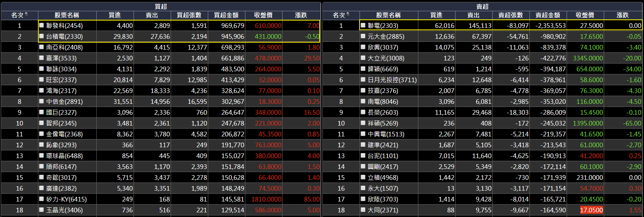Click the sell volume 145,113
Image resolution: width=644 pixels, height=217 pixels.
pyautogui.click(x=480, y=26)
